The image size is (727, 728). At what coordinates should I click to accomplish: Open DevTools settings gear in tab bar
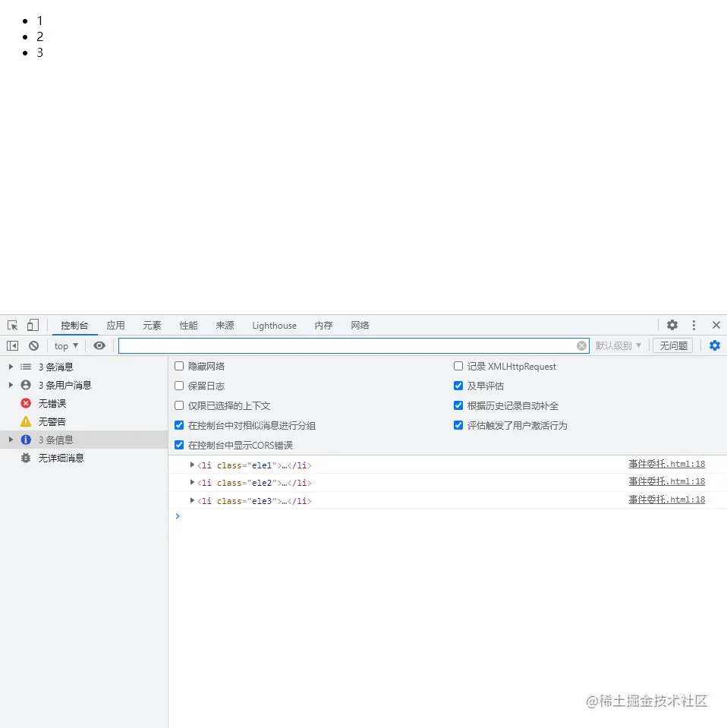672,325
